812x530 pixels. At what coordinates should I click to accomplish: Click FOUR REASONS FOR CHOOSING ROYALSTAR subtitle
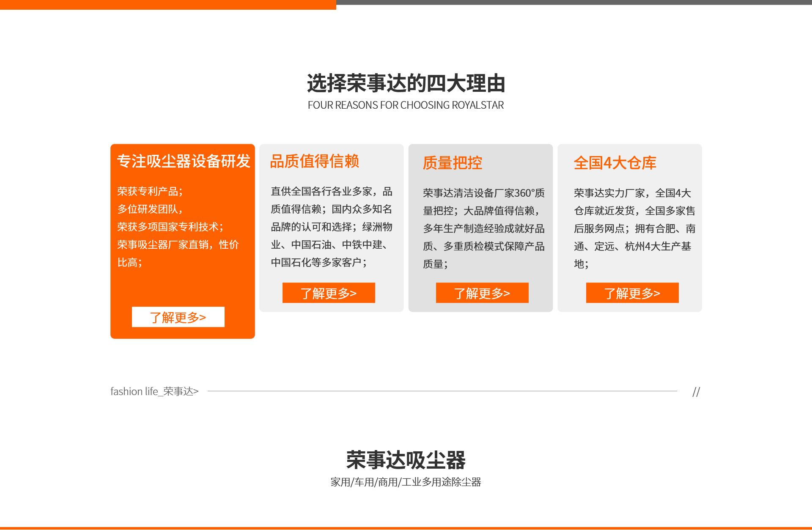click(406, 105)
